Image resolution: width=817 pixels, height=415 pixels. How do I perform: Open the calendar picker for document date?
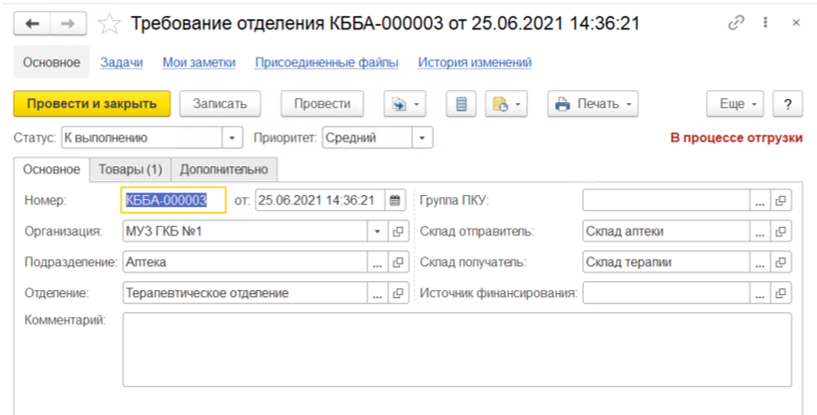[395, 201]
